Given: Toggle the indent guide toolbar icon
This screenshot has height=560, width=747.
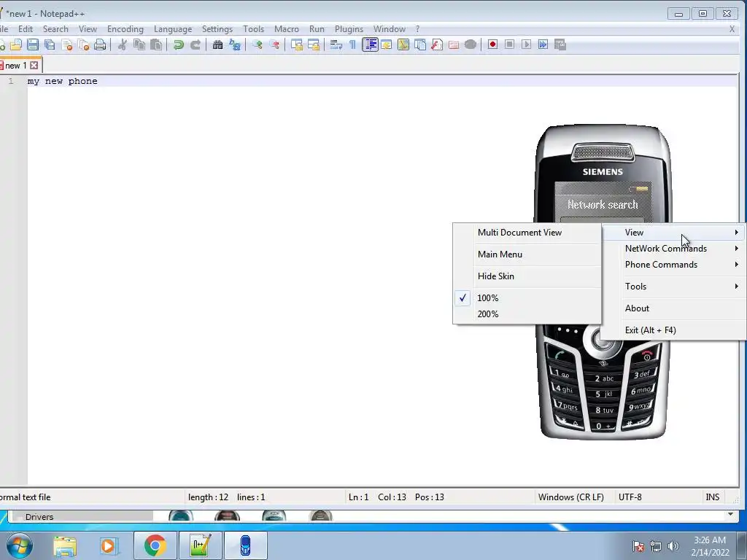Looking at the screenshot, I should click(370, 44).
